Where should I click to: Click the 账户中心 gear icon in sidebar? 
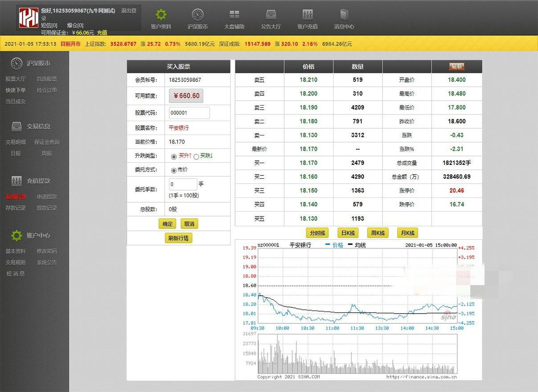[x=16, y=236]
